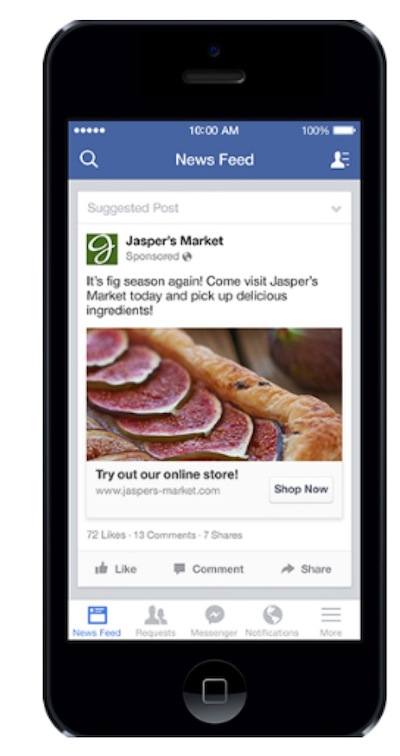Open Jasper's Market logo avatar
Screen dimensions: 400x756
[x=102, y=249]
